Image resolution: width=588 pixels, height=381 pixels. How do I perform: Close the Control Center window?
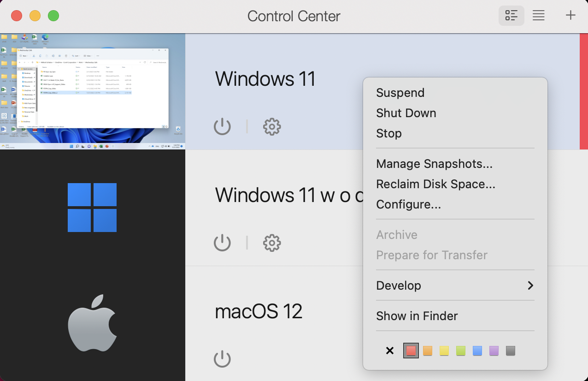(x=17, y=16)
